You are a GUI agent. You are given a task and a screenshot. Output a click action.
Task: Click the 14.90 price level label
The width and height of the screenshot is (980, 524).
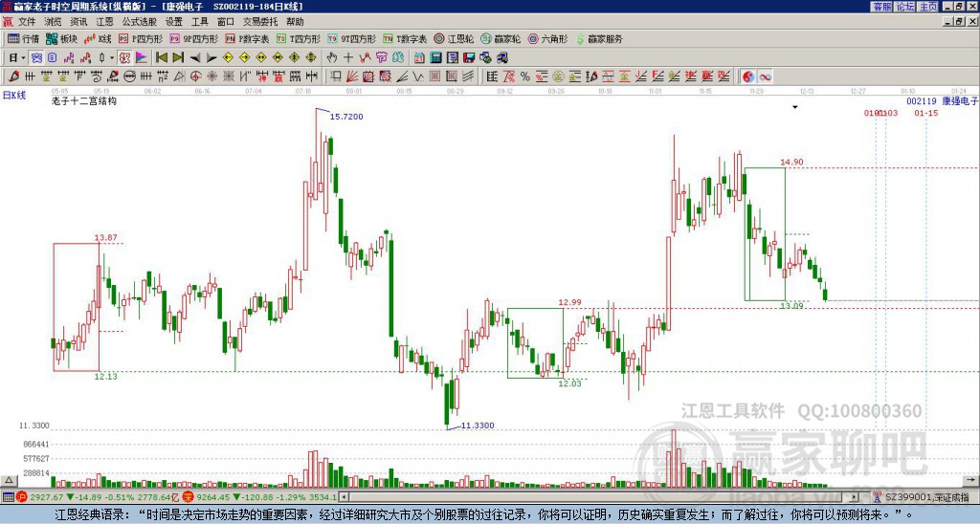tap(791, 162)
